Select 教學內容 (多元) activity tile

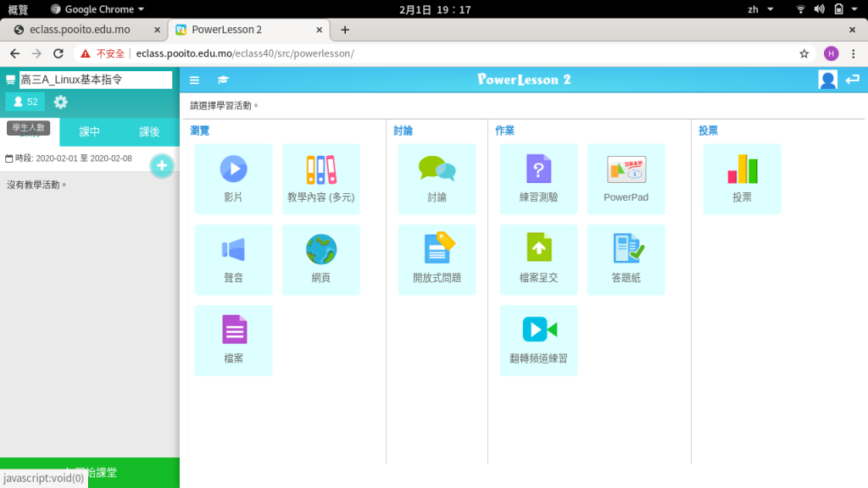[x=320, y=179]
